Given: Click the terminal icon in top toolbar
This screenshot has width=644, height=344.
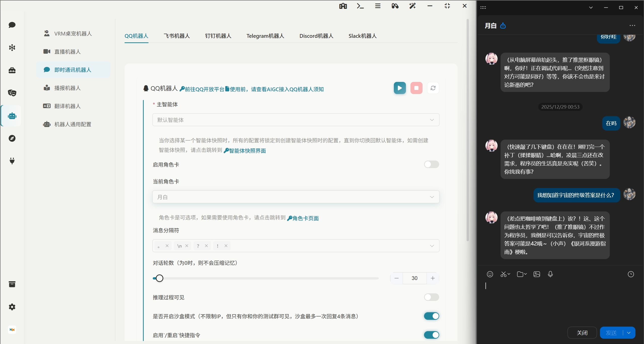Looking at the screenshot, I should click(360, 6).
